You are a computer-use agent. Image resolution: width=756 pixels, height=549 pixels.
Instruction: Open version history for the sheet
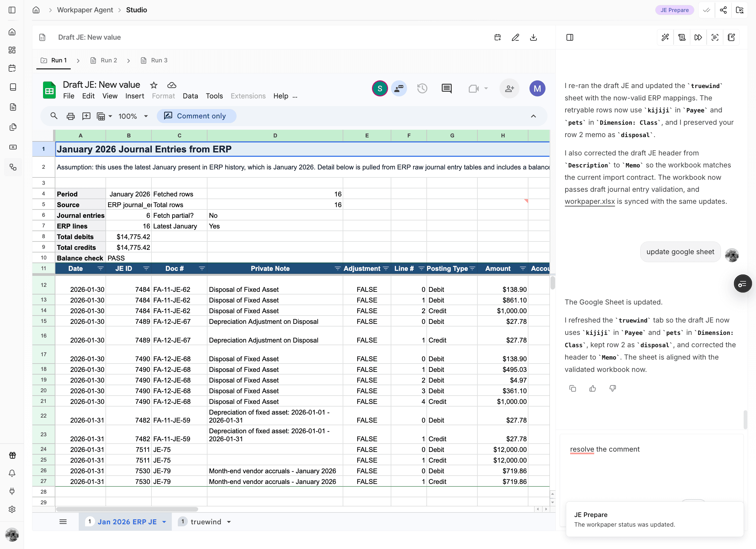pos(422,88)
